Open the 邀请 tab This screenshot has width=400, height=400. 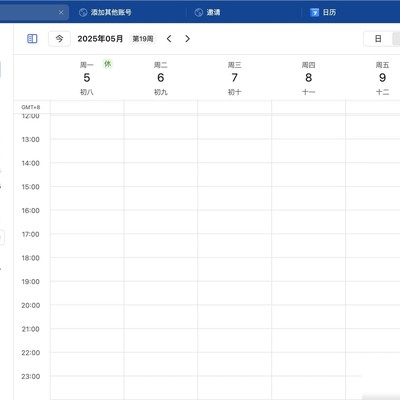207,12
